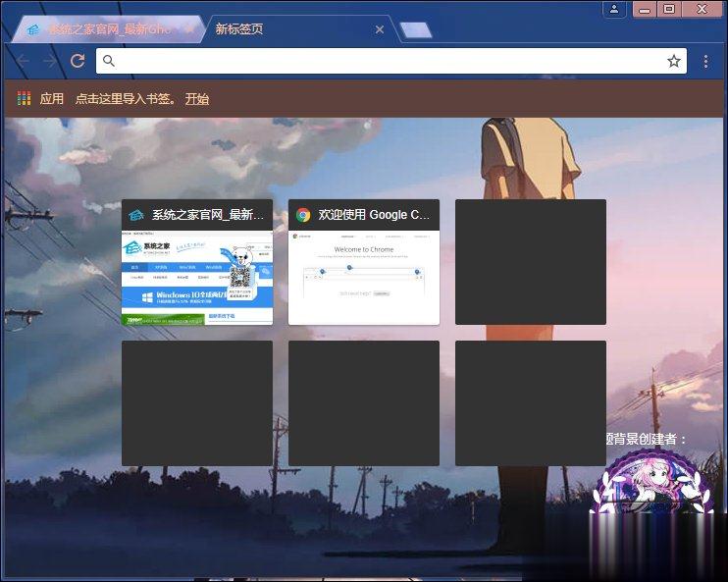728x582 pixels.
Task: Click the 开始 import bookmarks link
Action: click(197, 99)
